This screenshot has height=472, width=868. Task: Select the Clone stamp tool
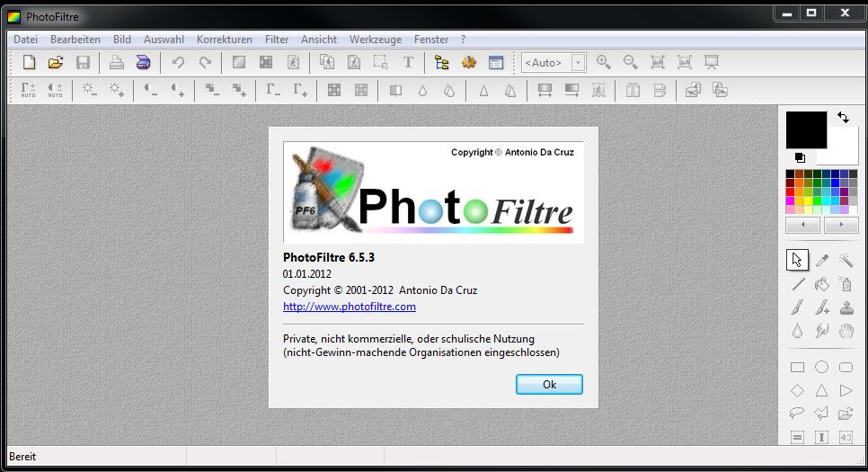click(x=846, y=307)
